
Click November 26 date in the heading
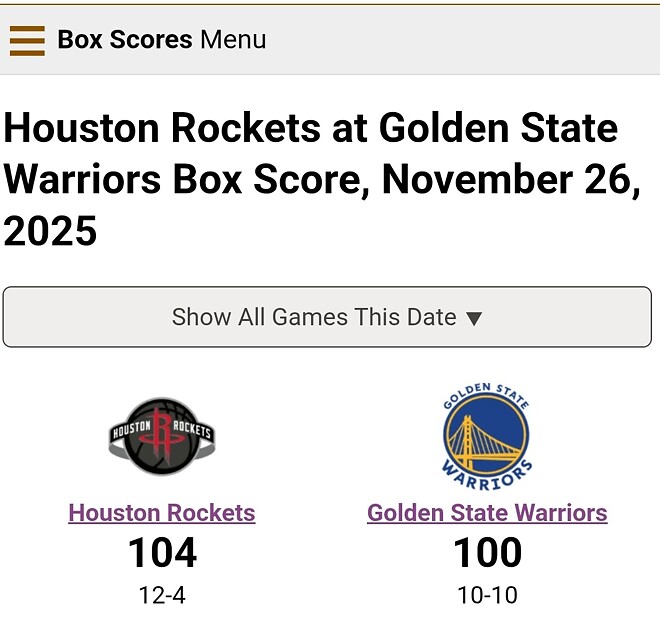pyautogui.click(x=510, y=181)
